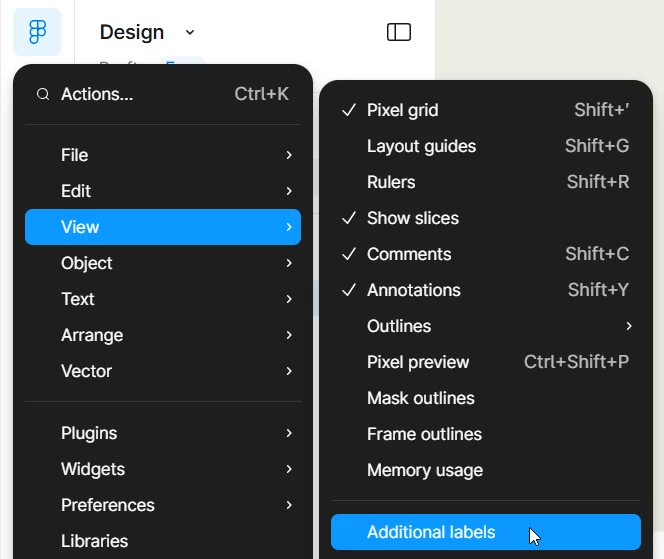The image size is (664, 559).
Task: Click Libraries in the main menu
Action: [x=95, y=541]
